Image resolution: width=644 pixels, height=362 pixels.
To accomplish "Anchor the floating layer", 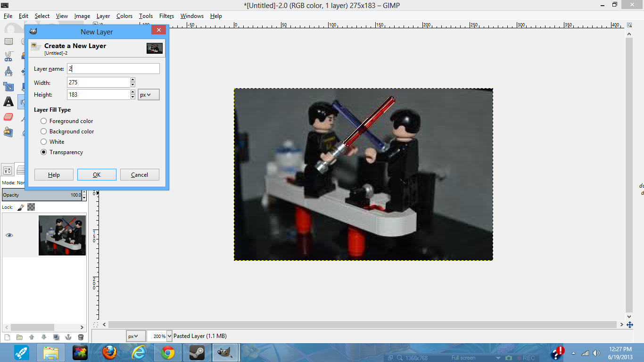I will 68,337.
